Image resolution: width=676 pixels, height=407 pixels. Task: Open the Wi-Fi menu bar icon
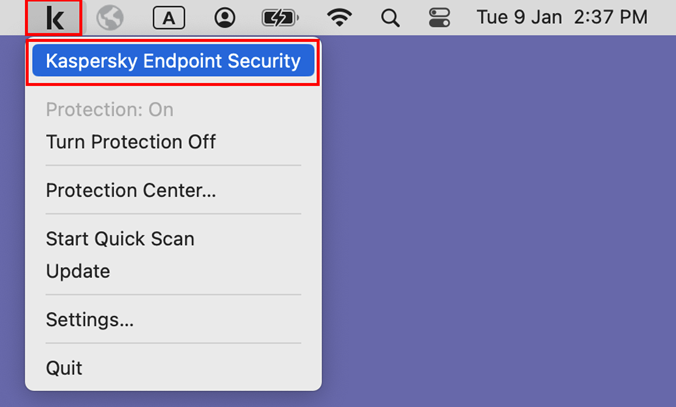340,17
